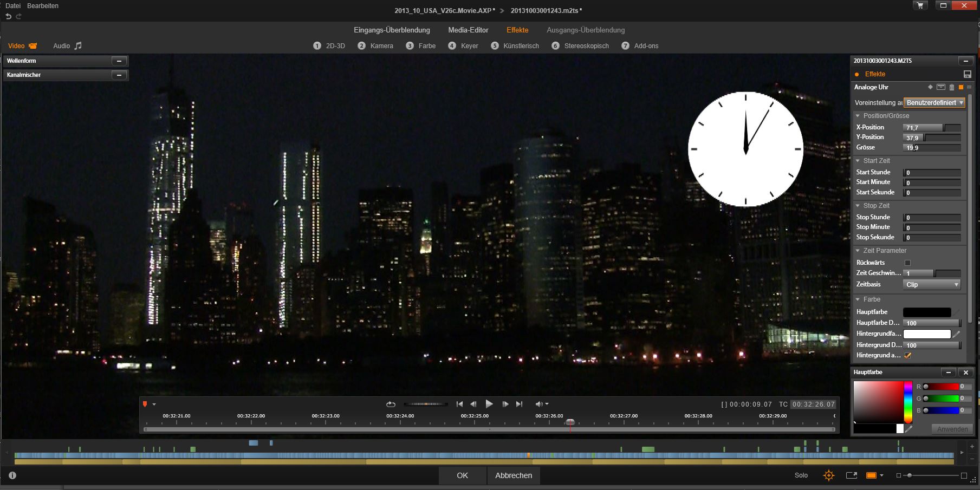Click the save preset floppy disk icon
This screenshot has width=980, height=490.
click(x=967, y=74)
